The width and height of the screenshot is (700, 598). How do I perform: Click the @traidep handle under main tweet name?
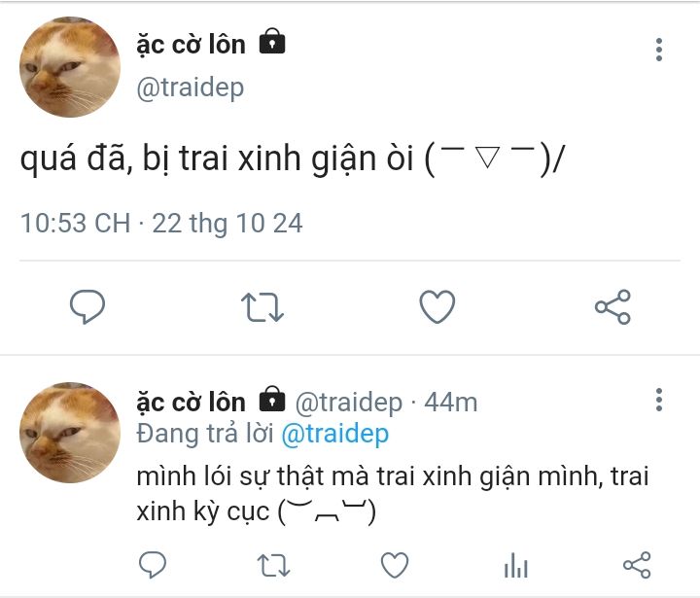(191, 88)
